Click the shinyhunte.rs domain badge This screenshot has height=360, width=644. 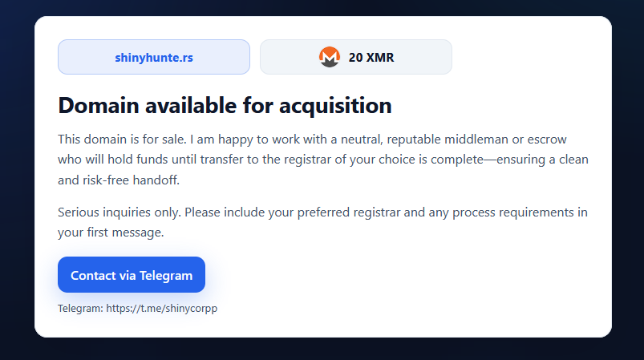(154, 57)
